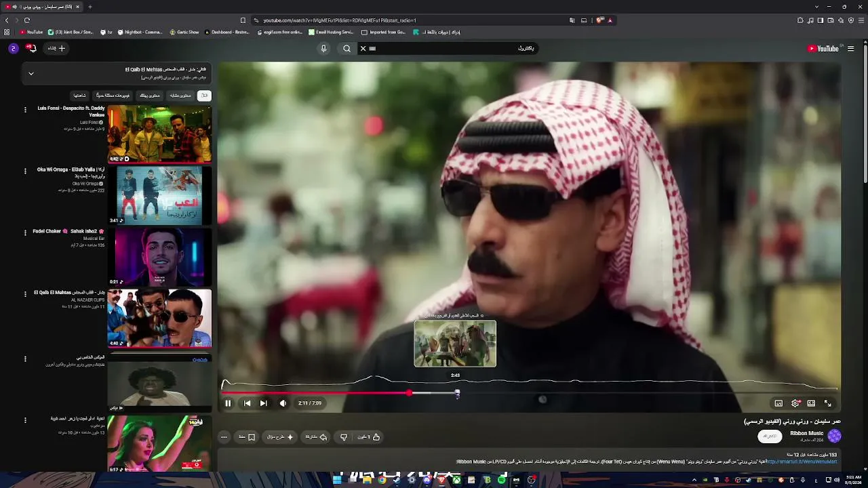Toggle theater mode
Viewport: 868px width, 488px height.
pyautogui.click(x=811, y=403)
